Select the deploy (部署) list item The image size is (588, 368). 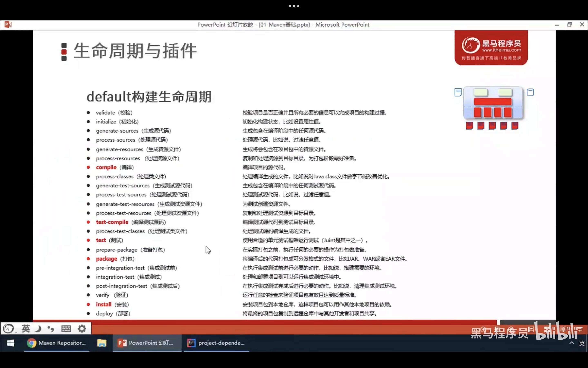coord(113,314)
